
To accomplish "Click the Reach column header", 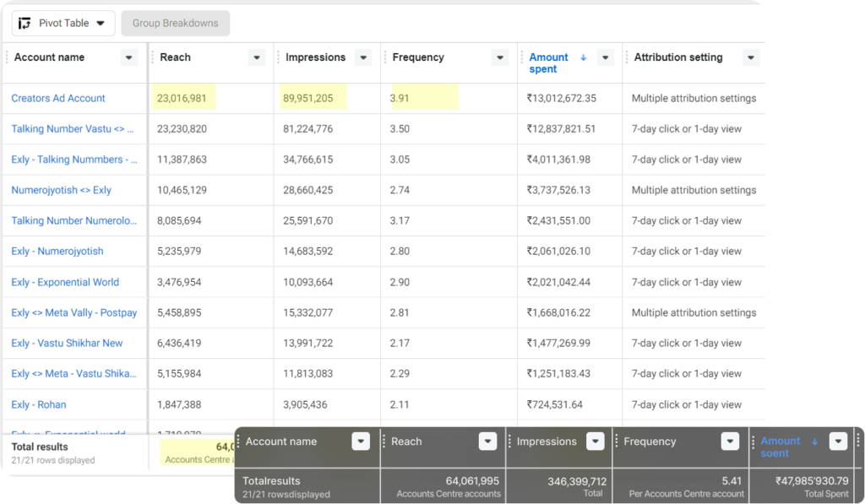I will tap(176, 57).
